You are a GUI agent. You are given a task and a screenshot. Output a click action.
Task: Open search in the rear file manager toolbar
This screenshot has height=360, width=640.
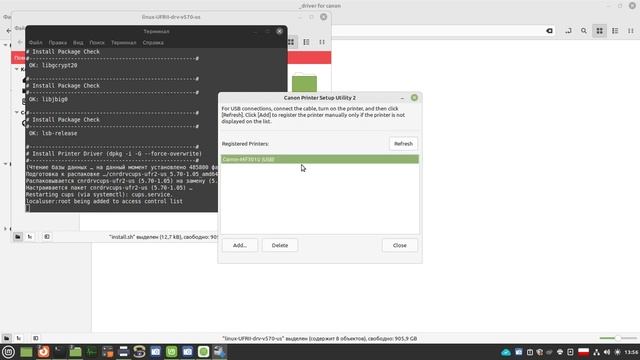tap(584, 31)
